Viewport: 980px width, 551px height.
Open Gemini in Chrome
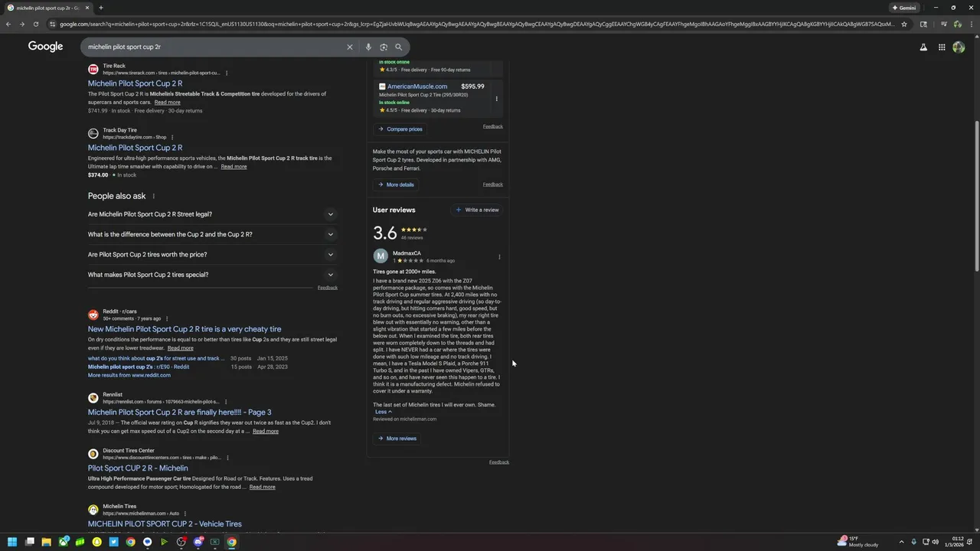pos(904,8)
